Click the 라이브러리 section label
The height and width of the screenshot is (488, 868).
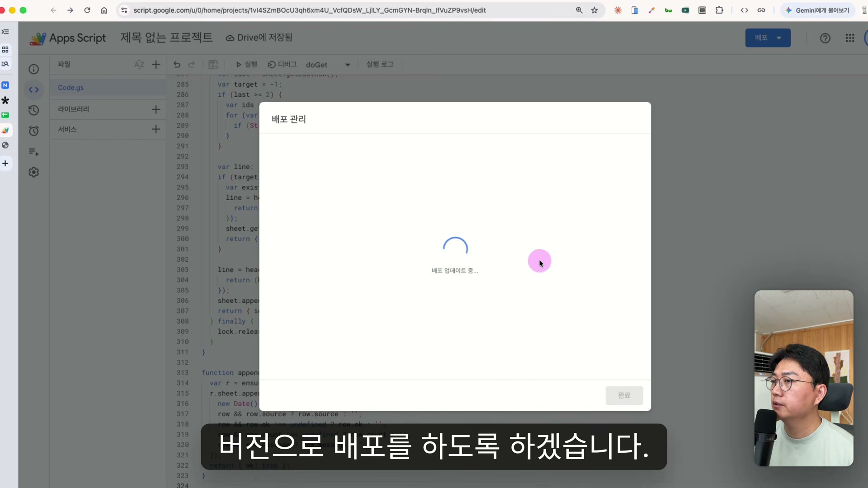click(73, 109)
